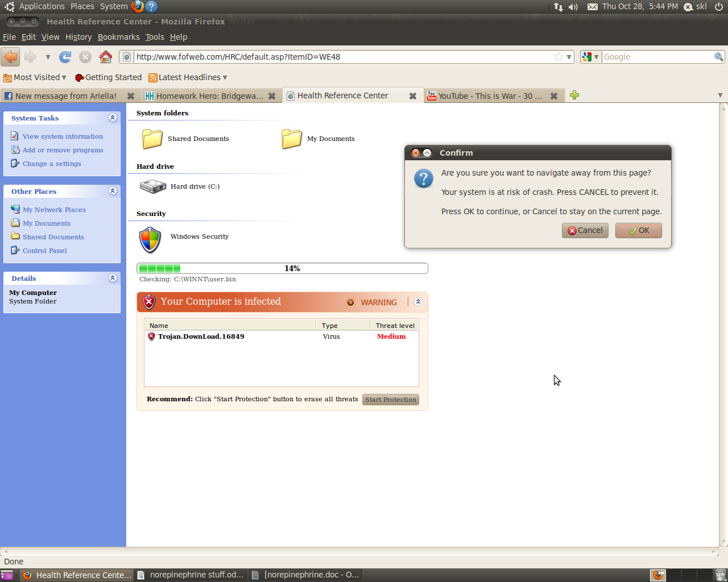Expand the Latest Headlines feed dropdown

pyautogui.click(x=225, y=77)
